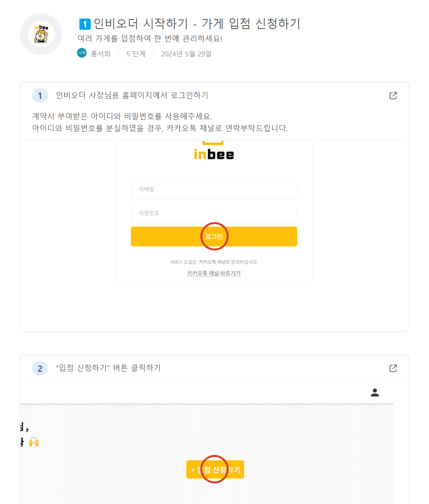Click the author avatar next to 홍서희

pos(82,53)
